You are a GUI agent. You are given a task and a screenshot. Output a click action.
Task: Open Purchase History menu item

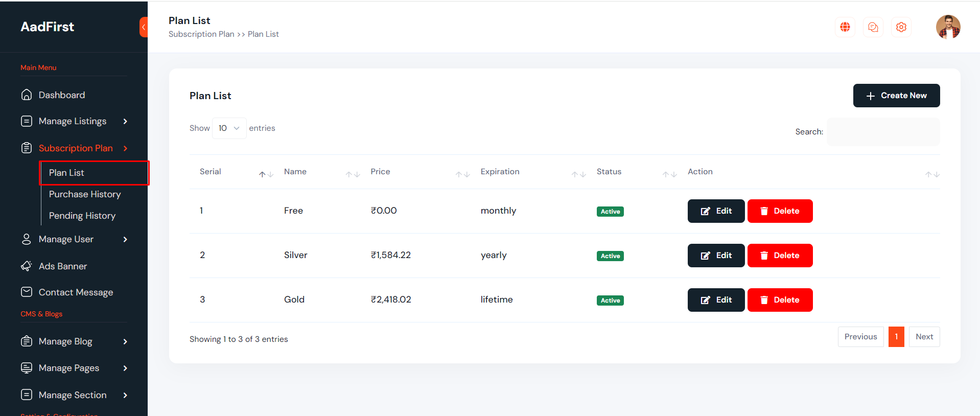click(85, 194)
